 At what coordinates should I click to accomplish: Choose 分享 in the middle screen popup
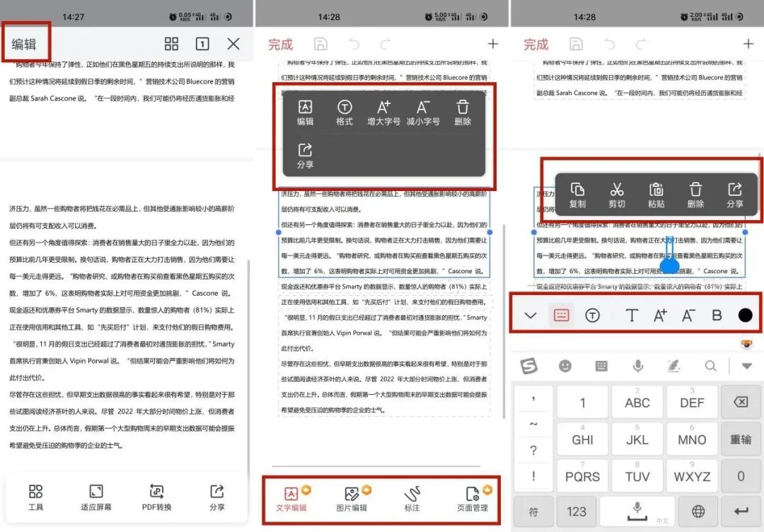click(306, 156)
